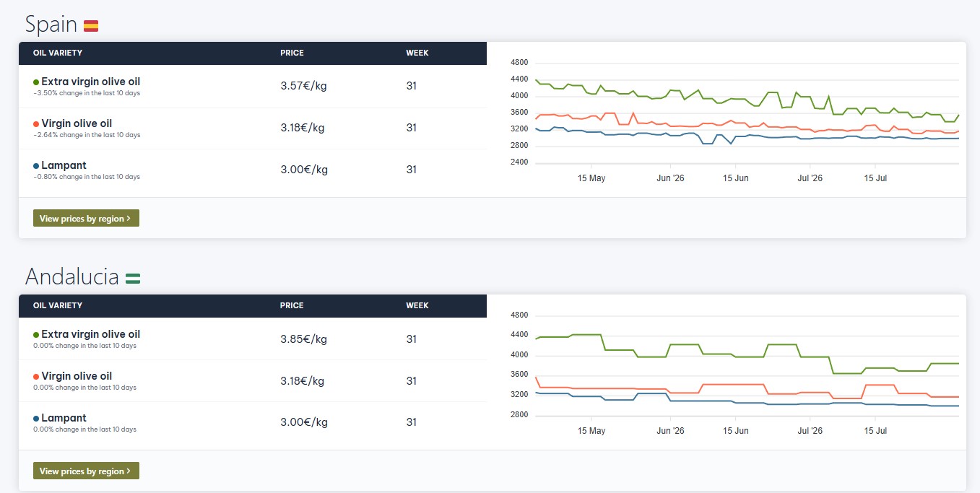
Task: Open Spain's View prices by region button
Action: click(86, 218)
